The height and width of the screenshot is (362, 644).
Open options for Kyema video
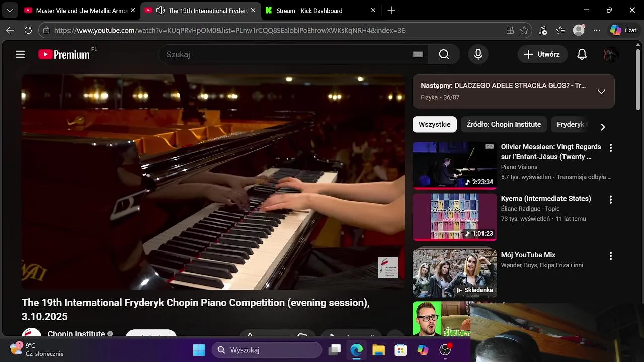click(x=611, y=200)
